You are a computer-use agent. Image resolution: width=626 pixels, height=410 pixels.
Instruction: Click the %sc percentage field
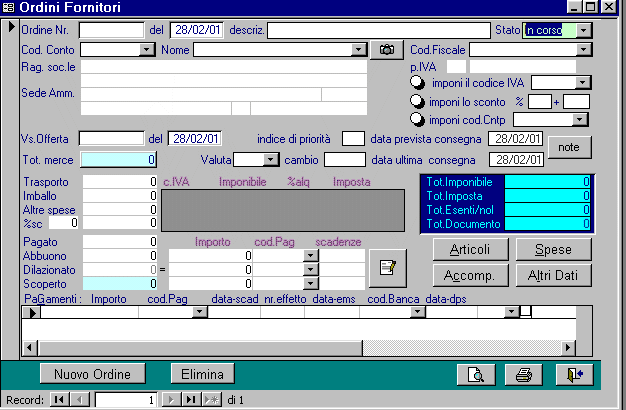pos(63,223)
